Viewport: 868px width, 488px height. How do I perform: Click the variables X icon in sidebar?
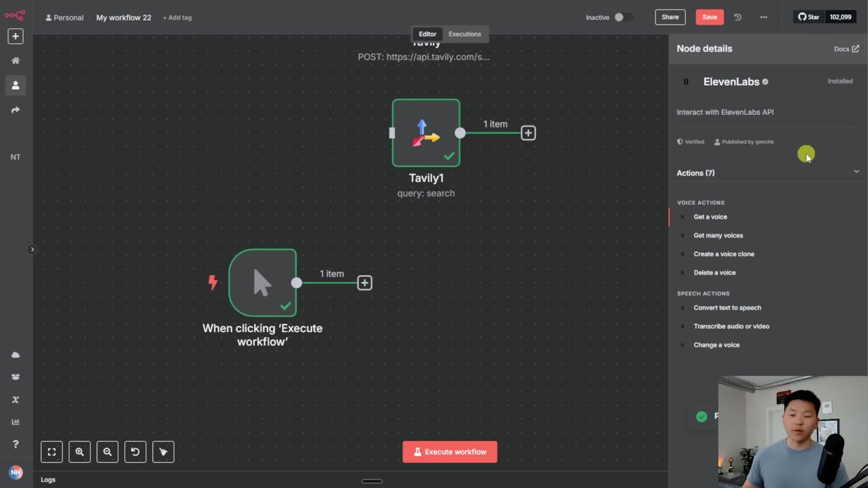point(15,400)
